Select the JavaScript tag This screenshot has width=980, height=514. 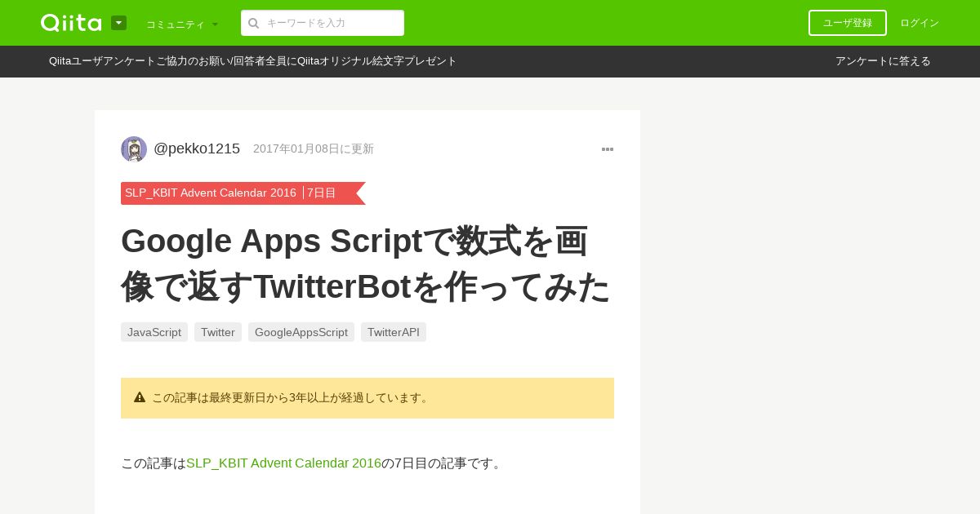tap(154, 332)
